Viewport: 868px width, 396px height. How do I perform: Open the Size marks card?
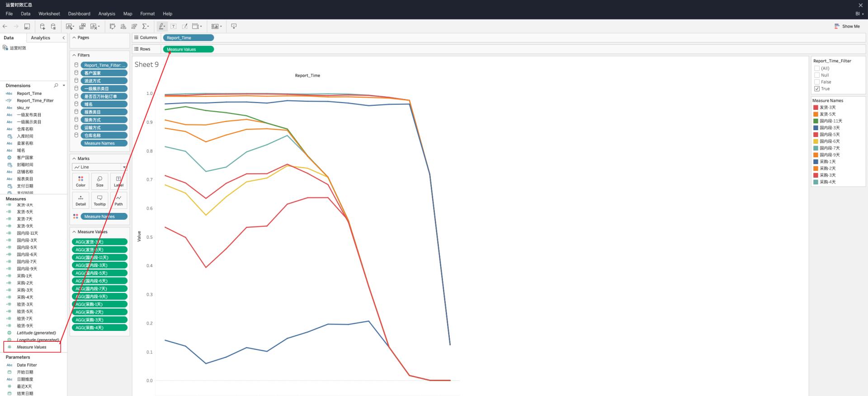99,181
